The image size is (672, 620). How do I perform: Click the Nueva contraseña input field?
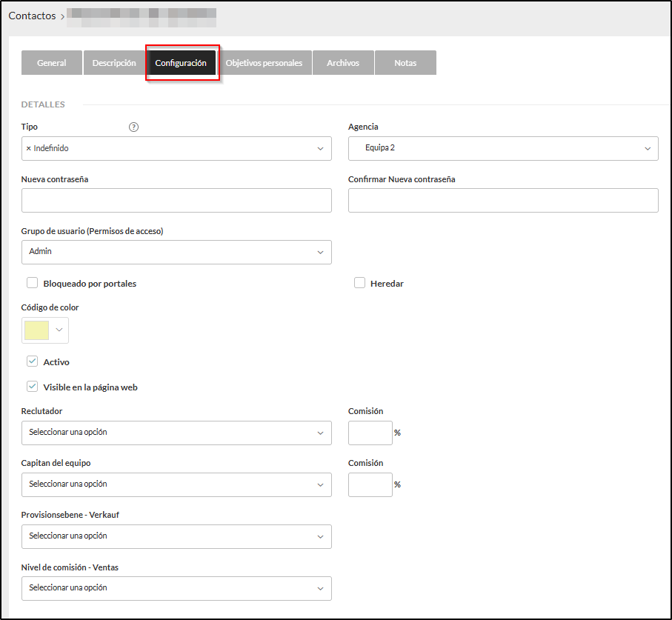point(176,200)
